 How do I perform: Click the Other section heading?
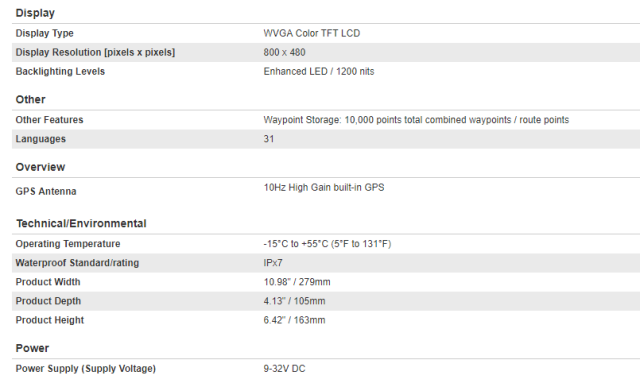coord(31,100)
